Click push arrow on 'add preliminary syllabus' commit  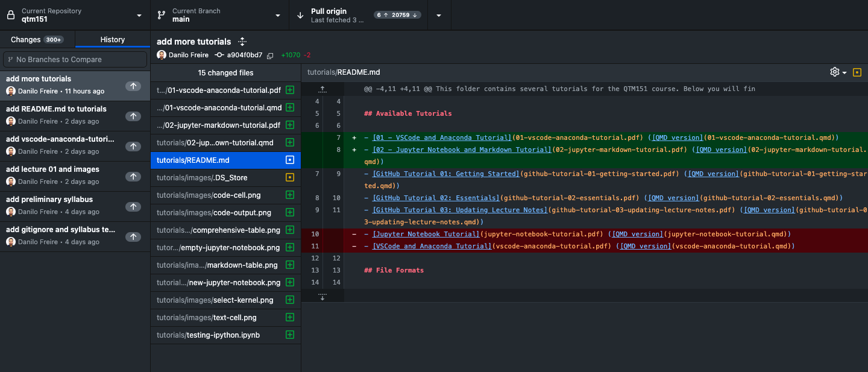(133, 207)
